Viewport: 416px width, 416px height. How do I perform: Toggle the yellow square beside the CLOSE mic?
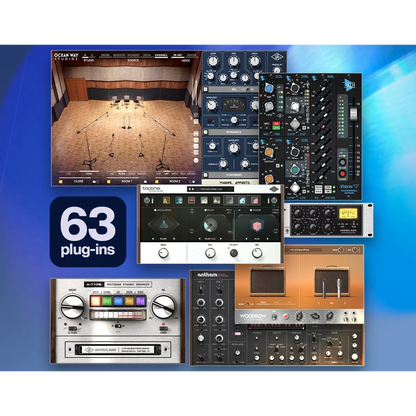[x=61, y=181]
